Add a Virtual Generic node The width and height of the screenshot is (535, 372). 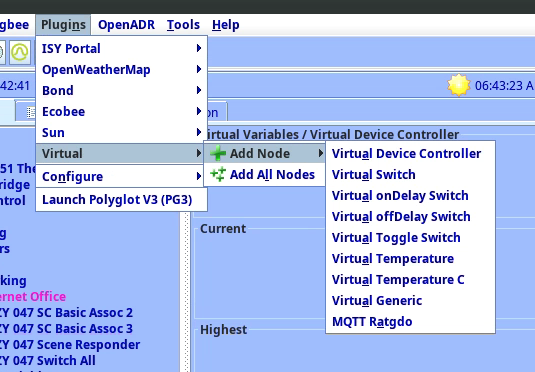(x=410, y=301)
